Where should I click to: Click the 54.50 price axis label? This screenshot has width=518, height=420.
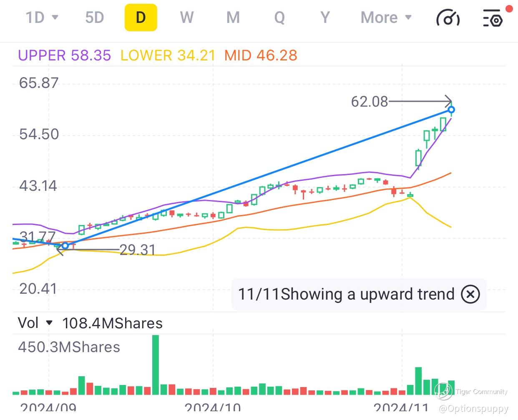(x=39, y=134)
